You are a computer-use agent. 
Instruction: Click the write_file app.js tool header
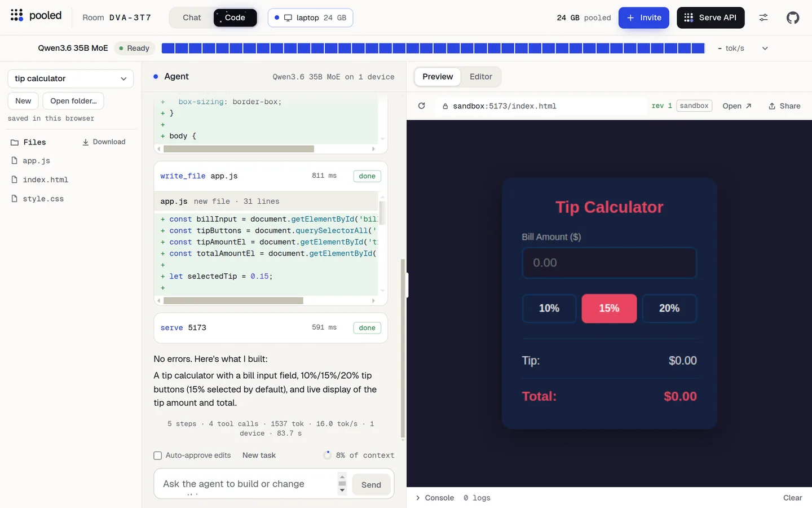pos(271,176)
